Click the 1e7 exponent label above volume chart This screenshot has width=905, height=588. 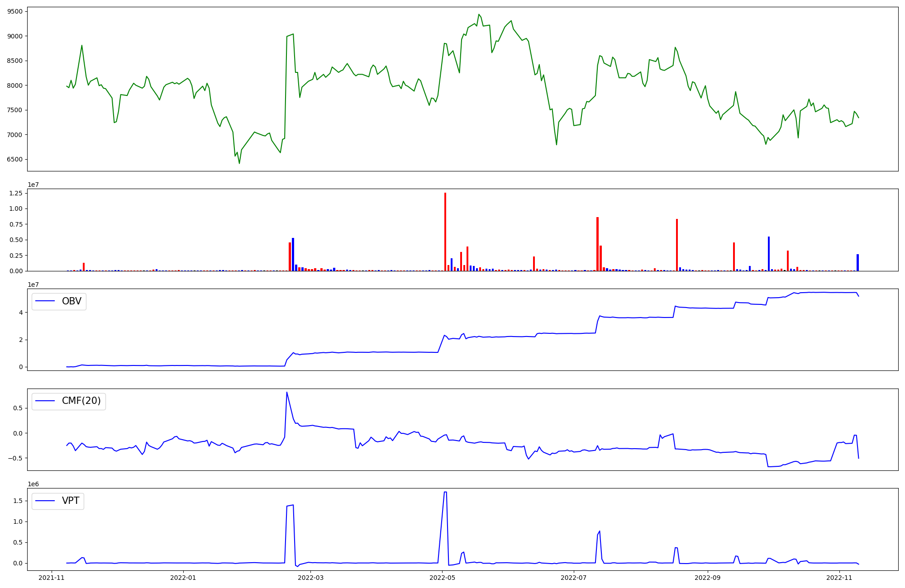33,185
